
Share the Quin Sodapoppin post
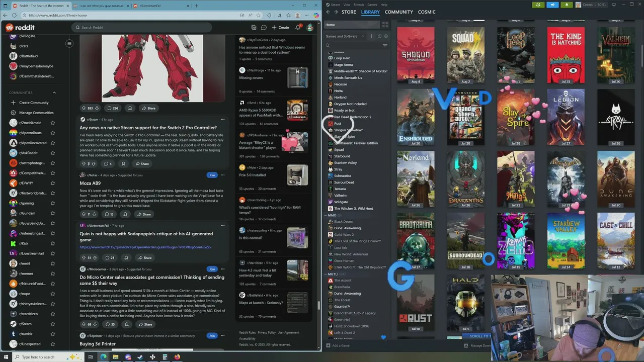point(144,258)
